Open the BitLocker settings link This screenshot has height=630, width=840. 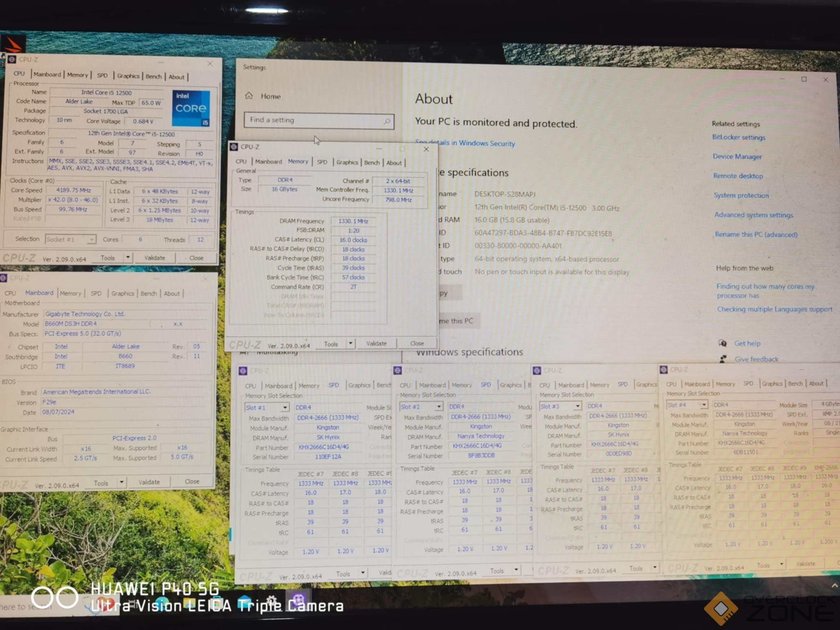point(738,137)
